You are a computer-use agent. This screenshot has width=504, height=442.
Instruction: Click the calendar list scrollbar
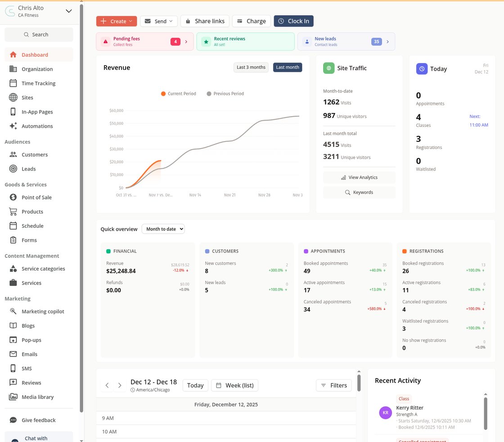[x=359, y=383]
